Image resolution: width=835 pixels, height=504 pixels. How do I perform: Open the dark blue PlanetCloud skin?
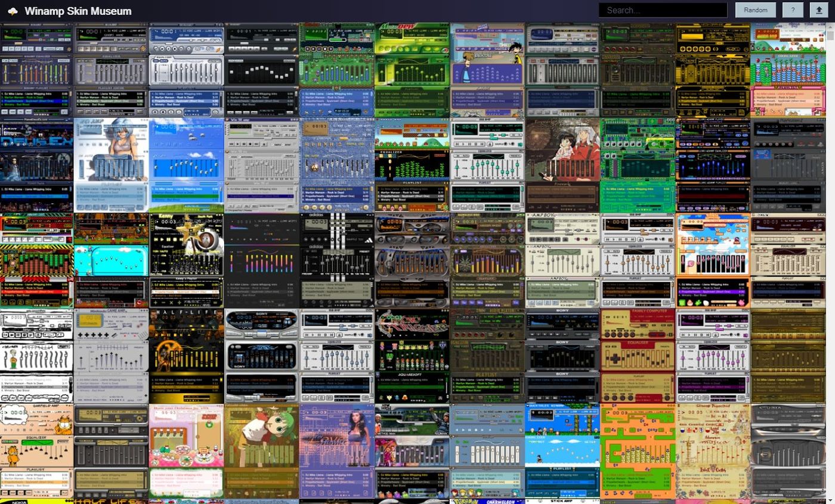pyautogui.click(x=36, y=165)
